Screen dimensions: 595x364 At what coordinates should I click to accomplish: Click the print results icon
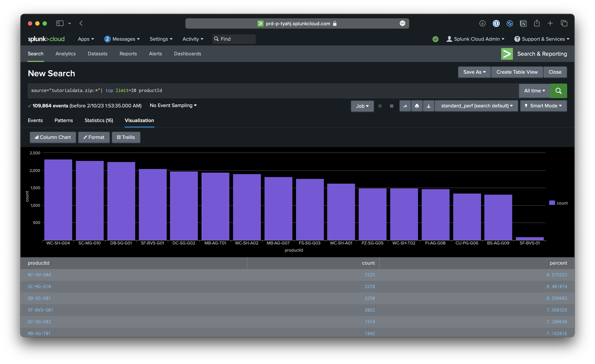click(x=417, y=106)
